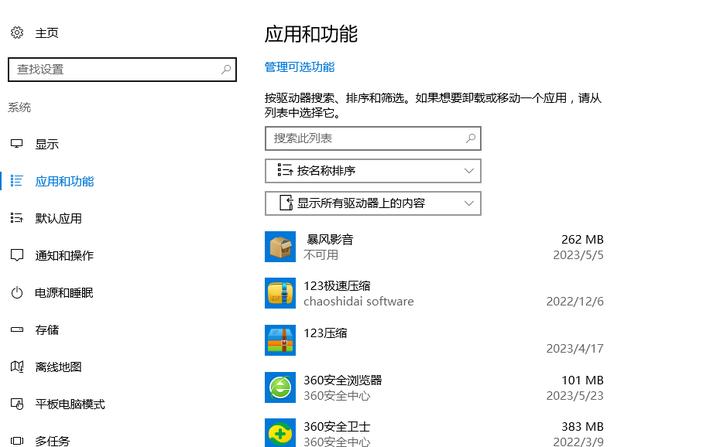Click the 搜索此列表 search box
The height and width of the screenshot is (447, 720).
pos(373,138)
